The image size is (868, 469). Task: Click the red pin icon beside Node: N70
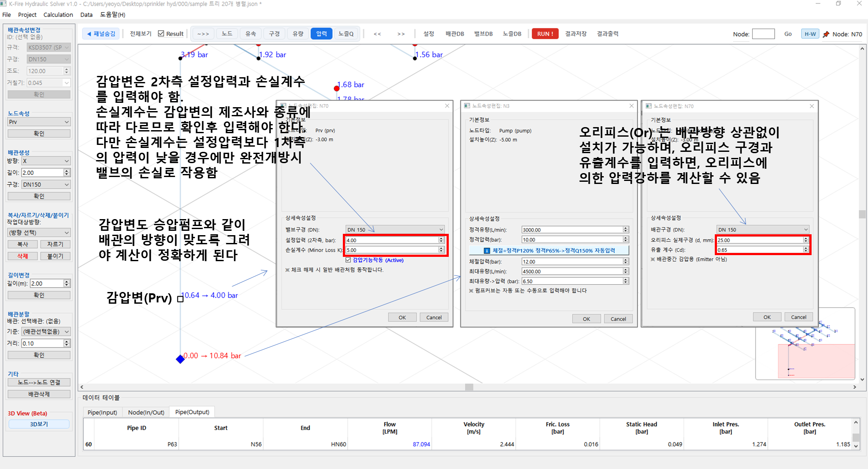click(826, 34)
